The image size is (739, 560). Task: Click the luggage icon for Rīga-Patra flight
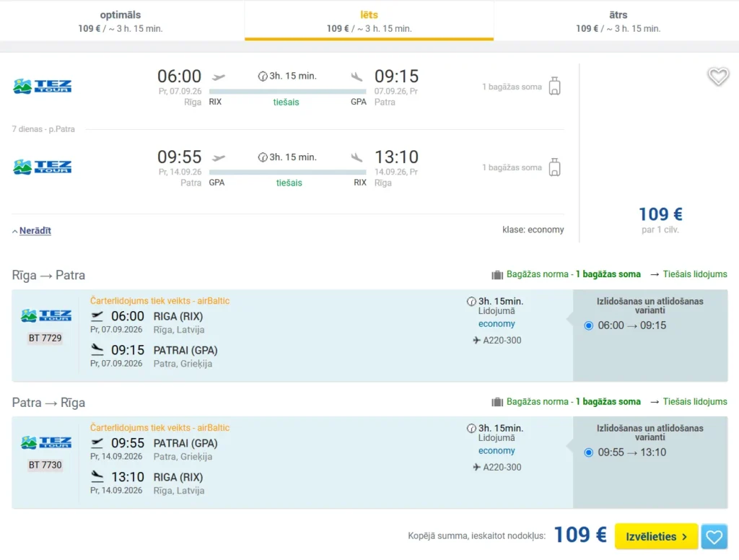[555, 86]
